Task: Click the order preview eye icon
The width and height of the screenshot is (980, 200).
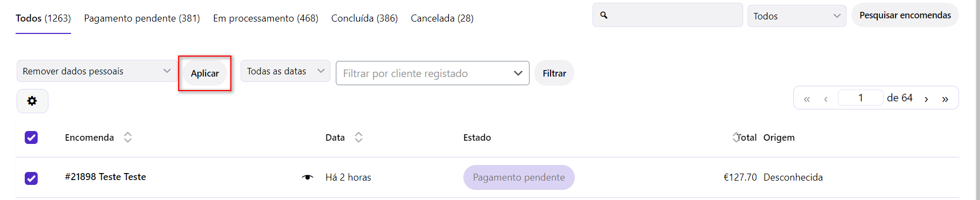Action: pos(307,177)
